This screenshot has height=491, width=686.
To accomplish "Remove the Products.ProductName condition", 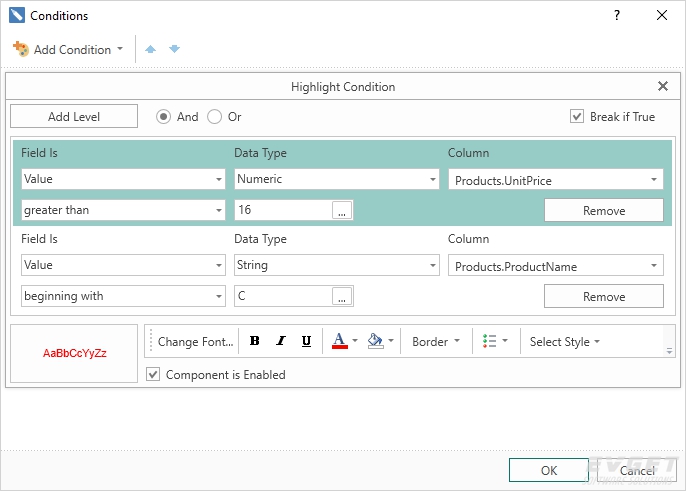I will click(604, 296).
